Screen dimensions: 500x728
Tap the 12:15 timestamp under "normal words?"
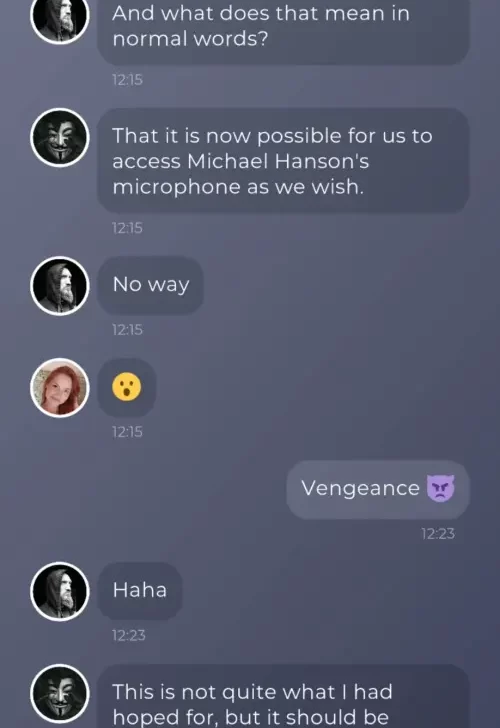click(127, 80)
